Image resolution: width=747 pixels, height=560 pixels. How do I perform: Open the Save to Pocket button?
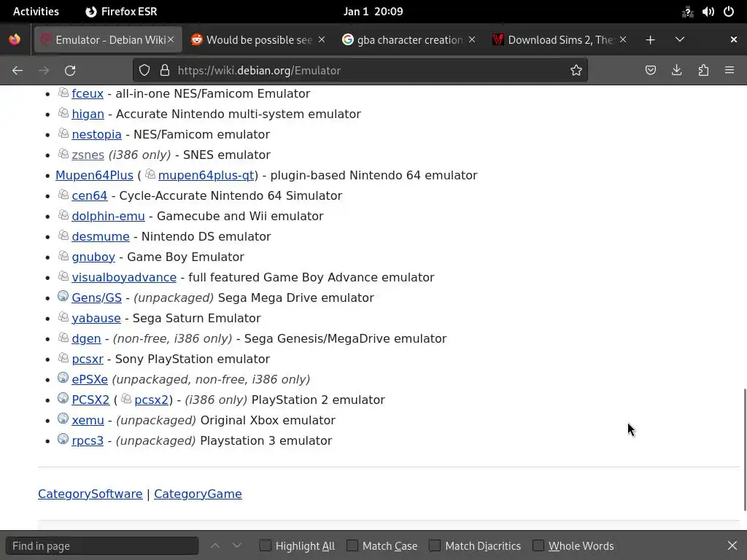pyautogui.click(x=650, y=71)
